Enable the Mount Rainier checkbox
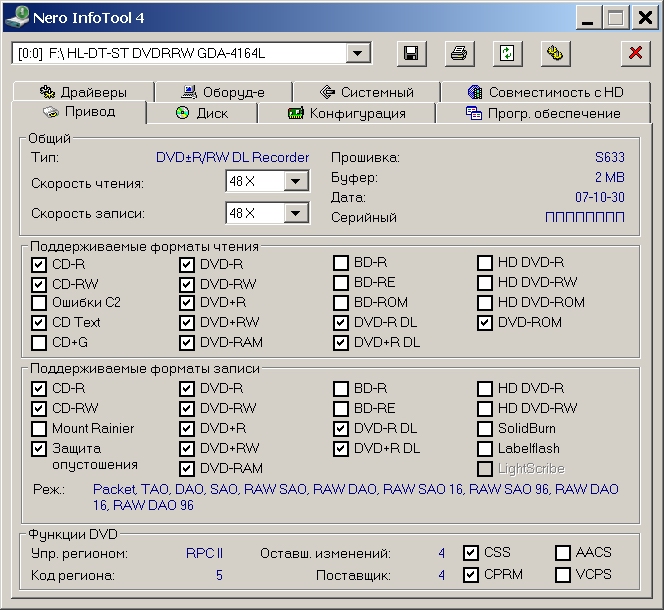This screenshot has width=664, height=610. coord(39,429)
